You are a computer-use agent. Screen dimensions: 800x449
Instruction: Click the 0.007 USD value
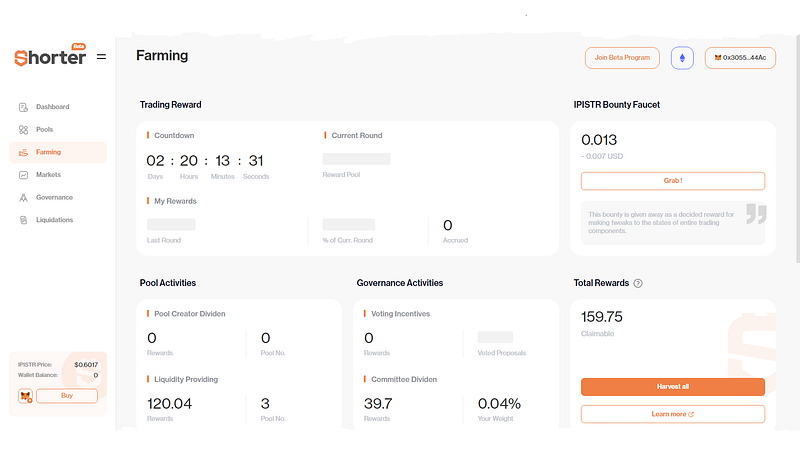pyautogui.click(x=602, y=156)
